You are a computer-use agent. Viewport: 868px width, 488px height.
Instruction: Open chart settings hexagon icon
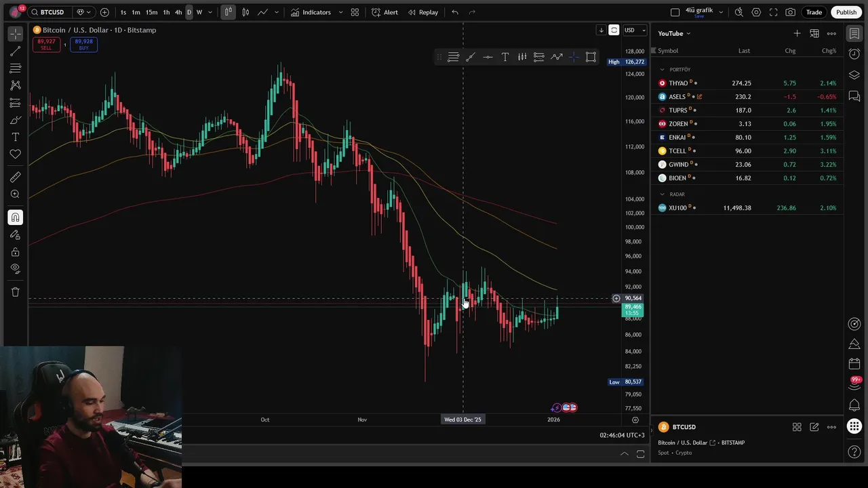[756, 12]
